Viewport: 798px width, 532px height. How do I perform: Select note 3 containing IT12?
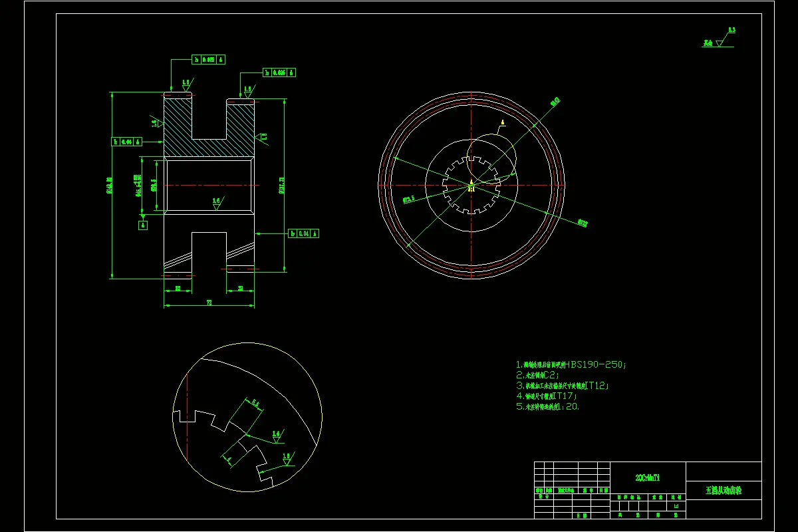tap(563, 386)
